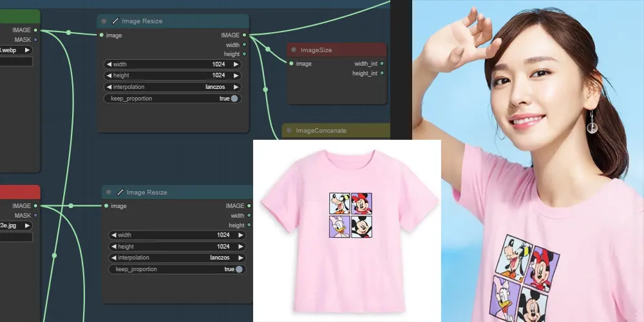
Task: Next interpolation option in top Image Resize
Action: (x=236, y=87)
